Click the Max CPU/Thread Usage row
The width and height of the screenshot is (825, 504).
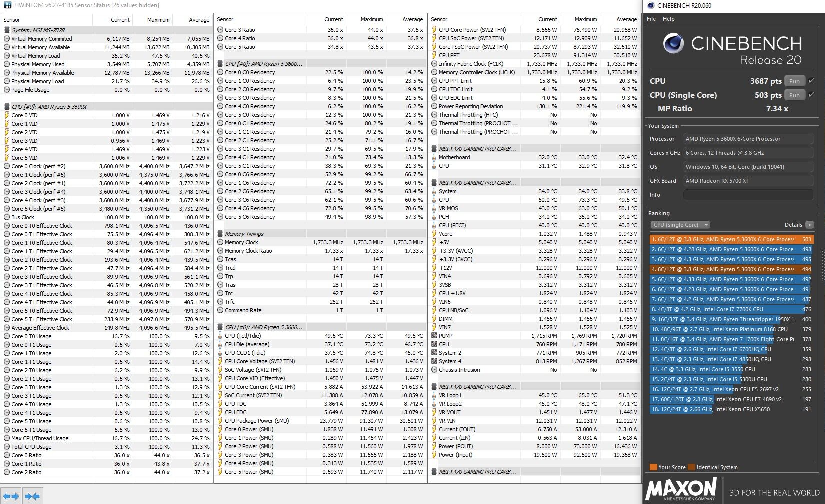pyautogui.click(x=106, y=438)
